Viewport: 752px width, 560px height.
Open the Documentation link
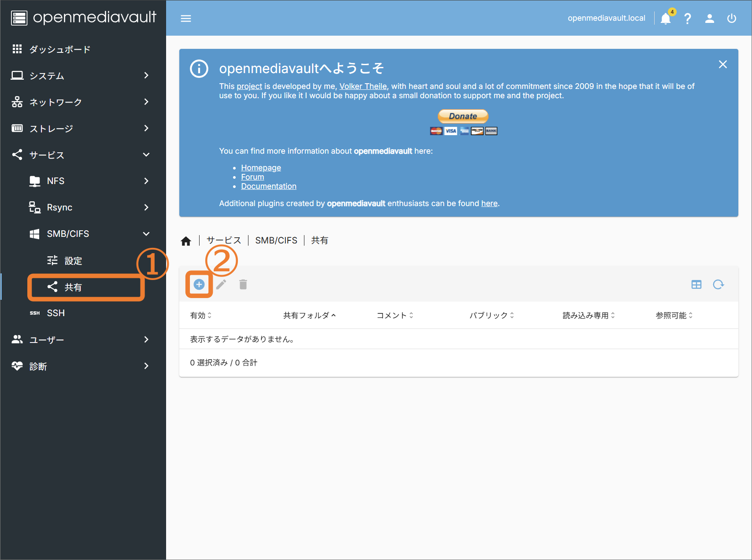[x=269, y=186]
